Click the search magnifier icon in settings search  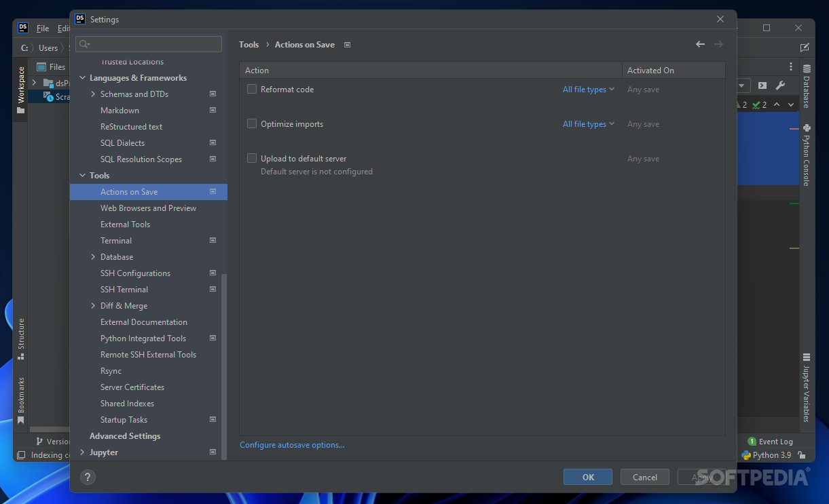point(84,44)
